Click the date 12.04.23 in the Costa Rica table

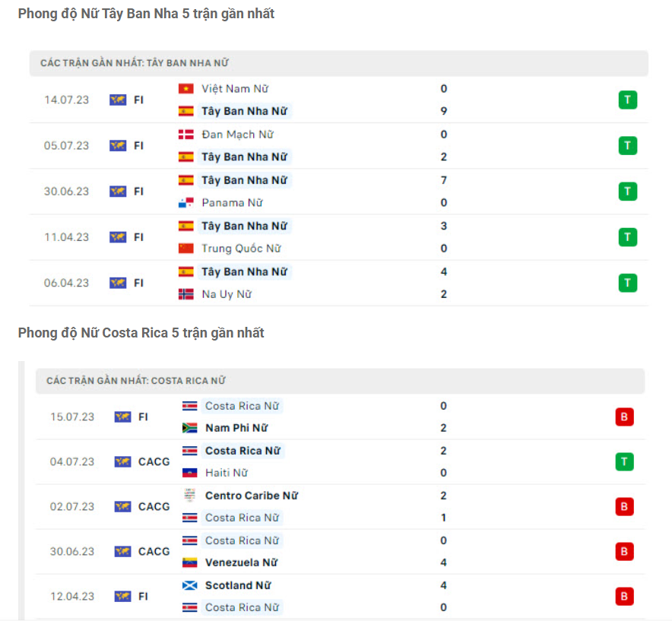pos(71,597)
